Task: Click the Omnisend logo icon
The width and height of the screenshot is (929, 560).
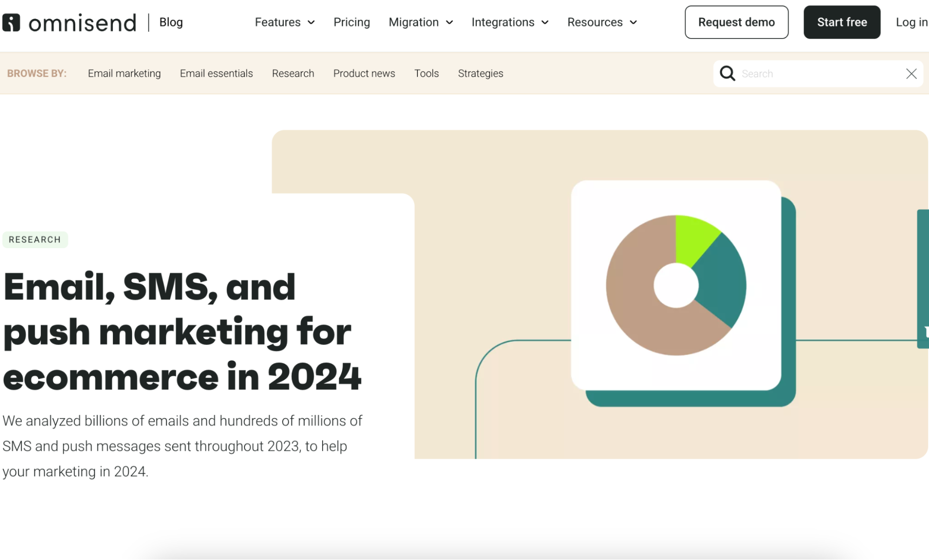Action: [x=11, y=22]
